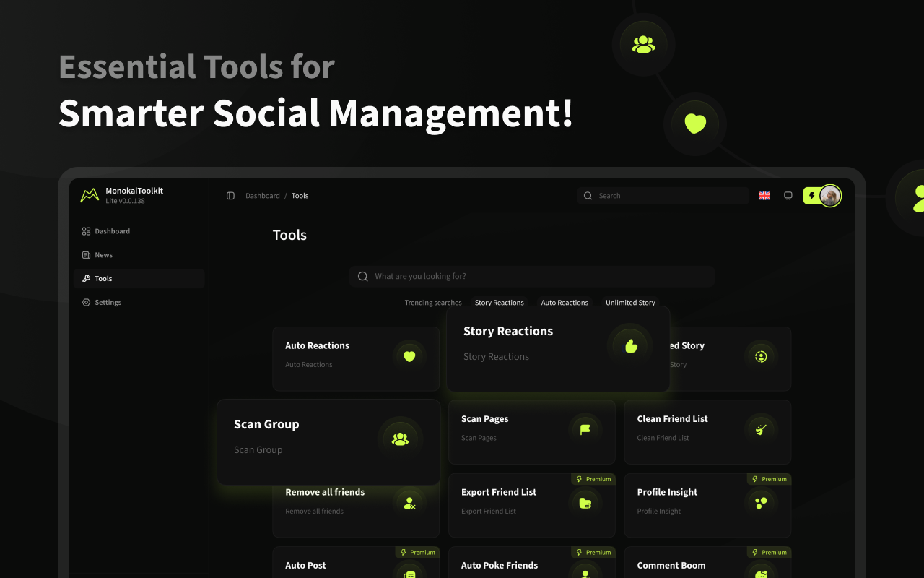Click the Premium badge on Auto Poke Friends

(x=593, y=553)
